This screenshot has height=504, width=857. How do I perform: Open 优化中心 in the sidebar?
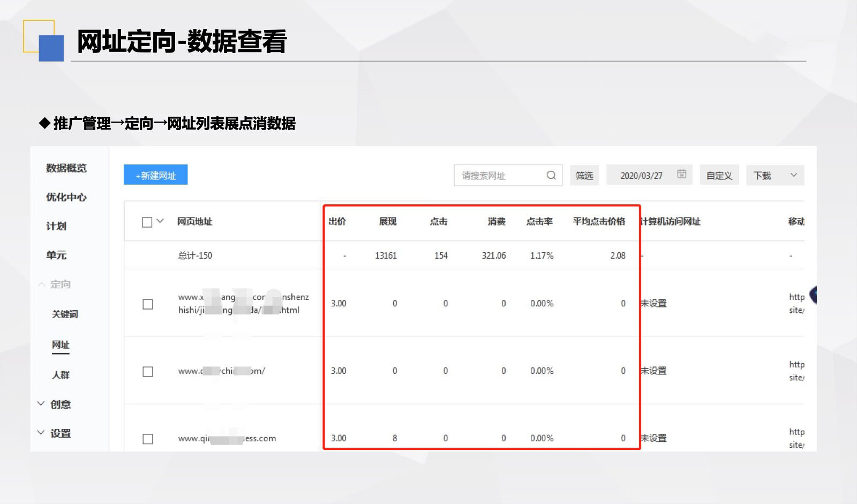66,197
